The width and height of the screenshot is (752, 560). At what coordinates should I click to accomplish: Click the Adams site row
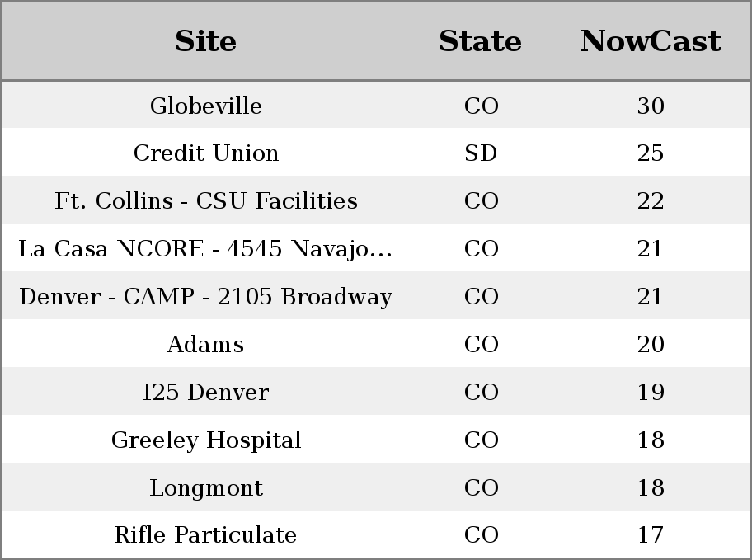[376, 344]
